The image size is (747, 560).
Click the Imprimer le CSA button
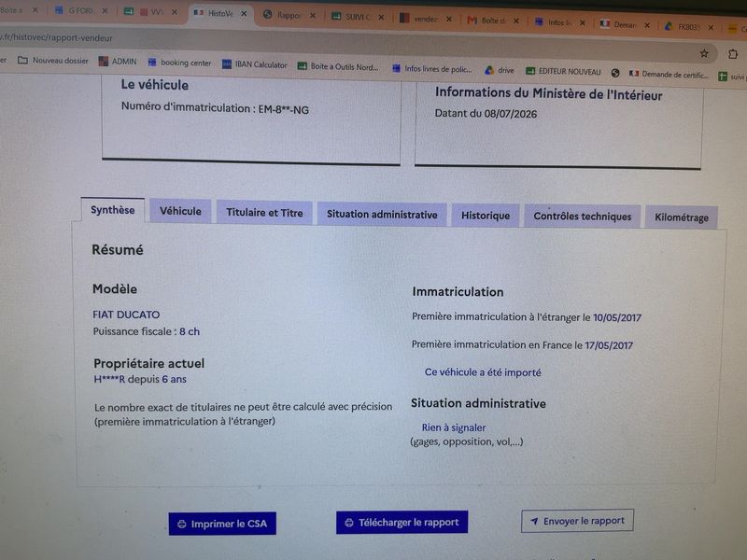coord(222,524)
